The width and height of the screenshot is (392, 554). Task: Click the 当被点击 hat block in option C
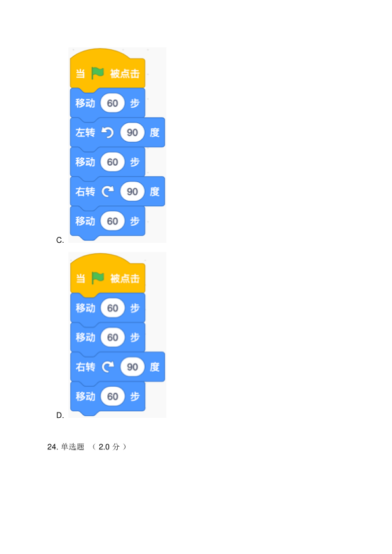tap(107, 69)
